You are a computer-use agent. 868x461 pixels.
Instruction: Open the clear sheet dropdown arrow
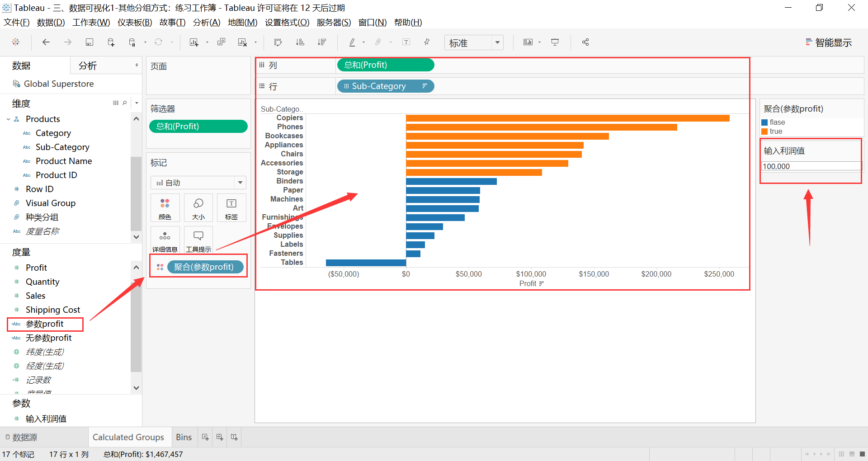[255, 42]
